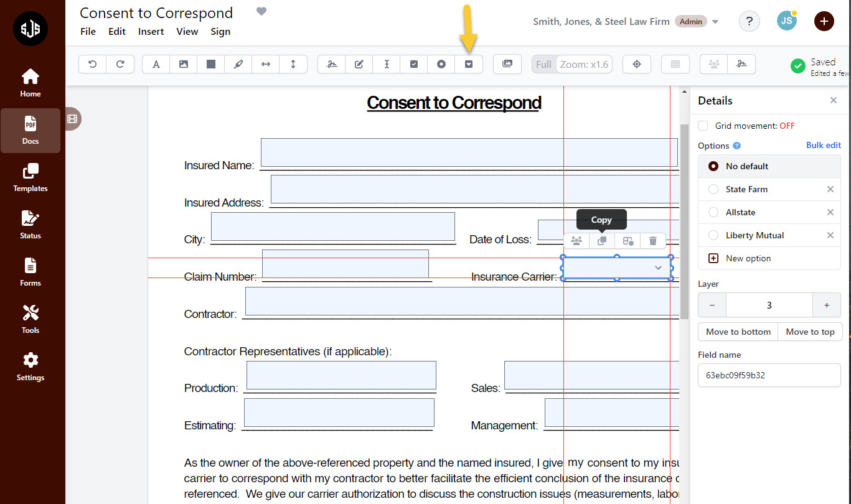Select Liberty Mutual as default option
Viewport: 851px width, 504px height.
(713, 235)
